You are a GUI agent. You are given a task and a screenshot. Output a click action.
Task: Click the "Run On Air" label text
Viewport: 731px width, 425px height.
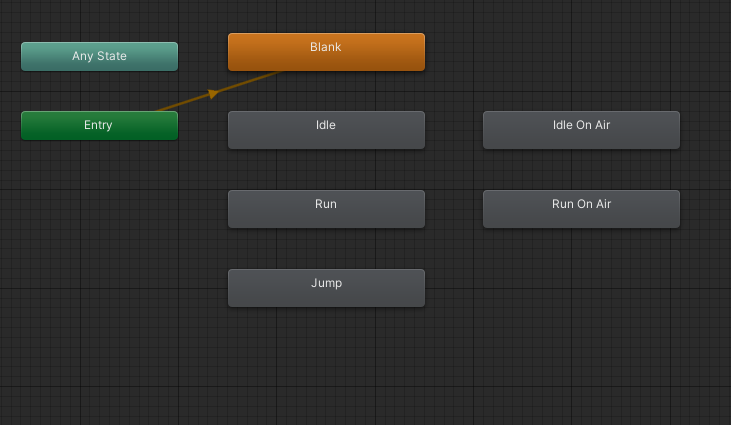coord(581,204)
